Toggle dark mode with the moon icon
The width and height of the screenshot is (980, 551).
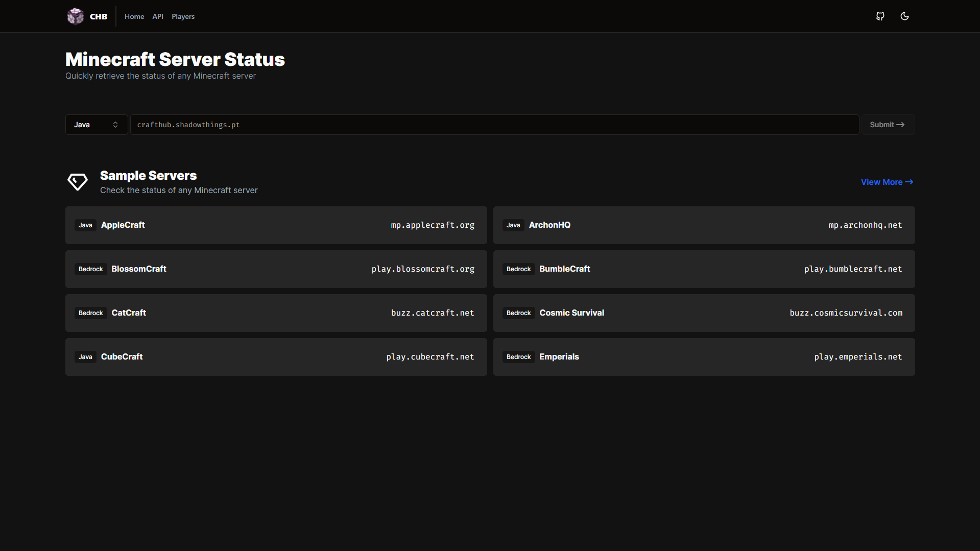pyautogui.click(x=904, y=16)
